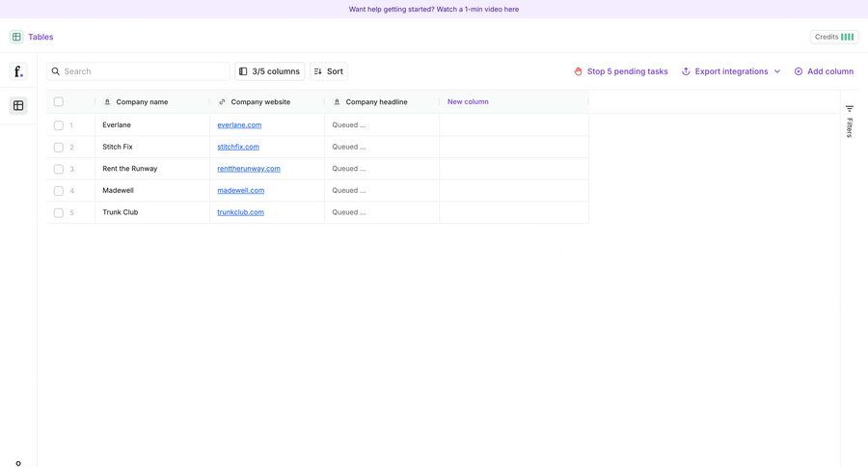Click the Tables grid icon in header
Image resolution: width=868 pixels, height=467 pixels.
click(16, 37)
